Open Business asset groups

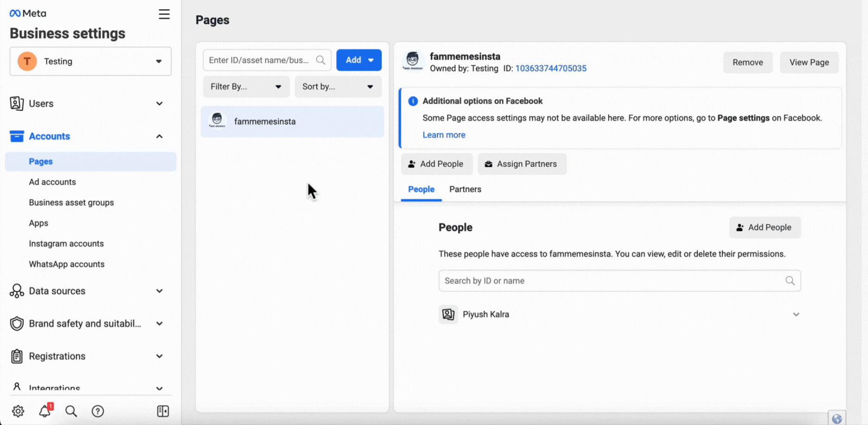point(71,203)
